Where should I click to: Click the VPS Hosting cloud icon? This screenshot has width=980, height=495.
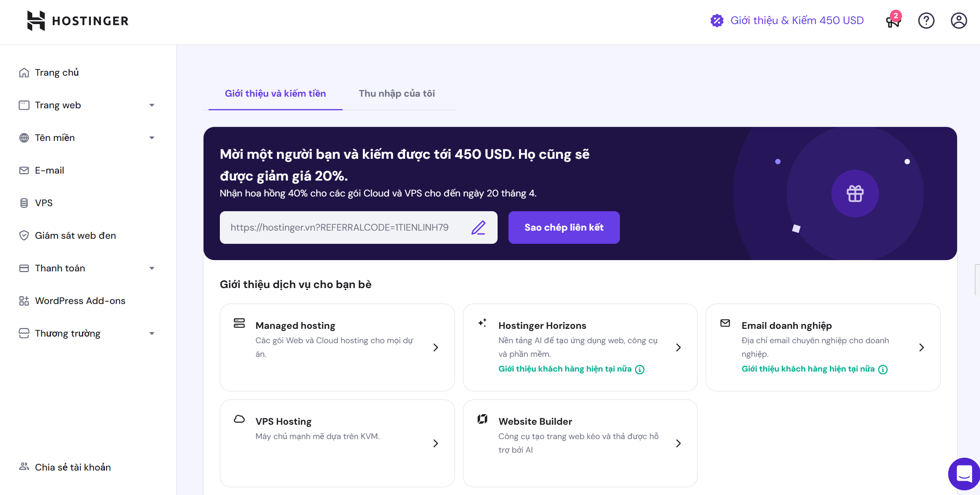[x=239, y=419]
